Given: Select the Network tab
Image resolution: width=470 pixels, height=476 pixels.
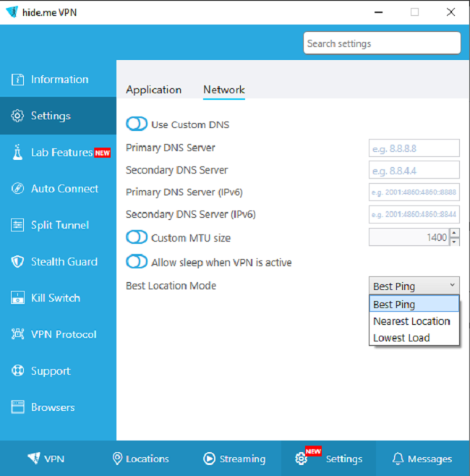Looking at the screenshot, I should (x=224, y=90).
